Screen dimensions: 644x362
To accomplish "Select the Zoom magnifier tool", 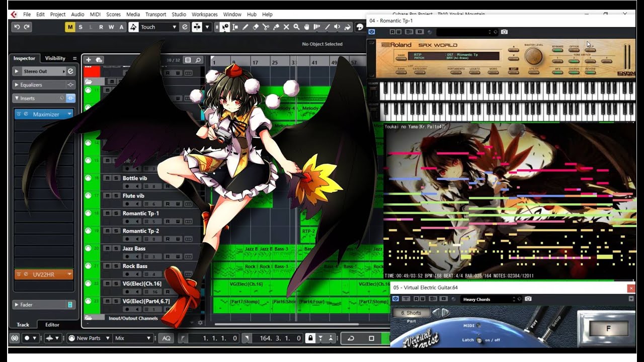I will point(296,27).
